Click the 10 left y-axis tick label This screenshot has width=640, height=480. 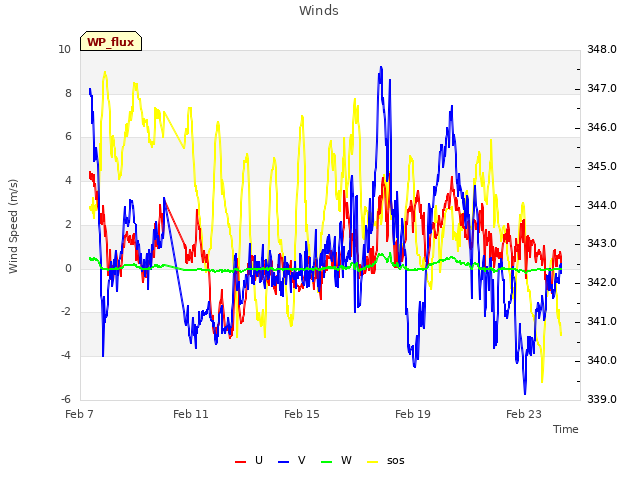point(64,49)
